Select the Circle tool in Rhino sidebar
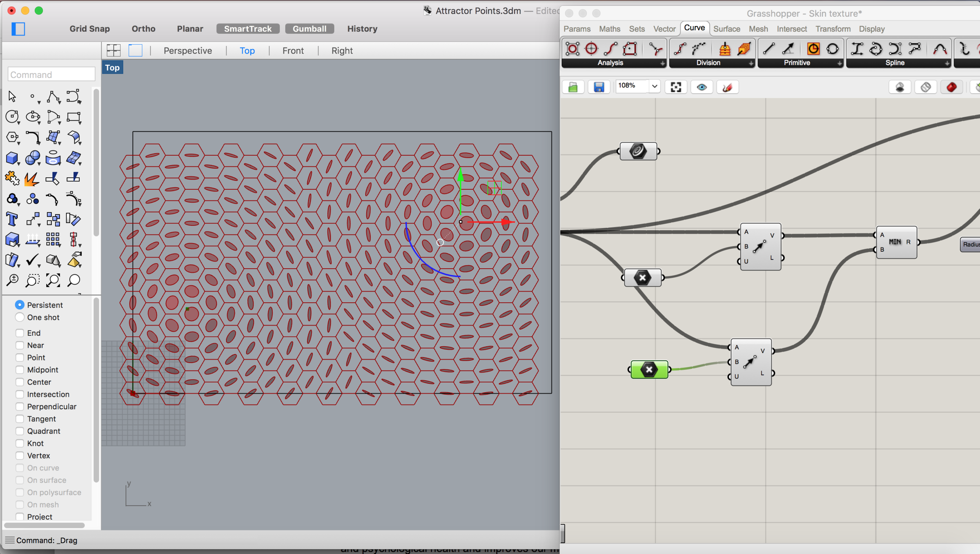Screen dimensions: 980x554 pos(12,117)
